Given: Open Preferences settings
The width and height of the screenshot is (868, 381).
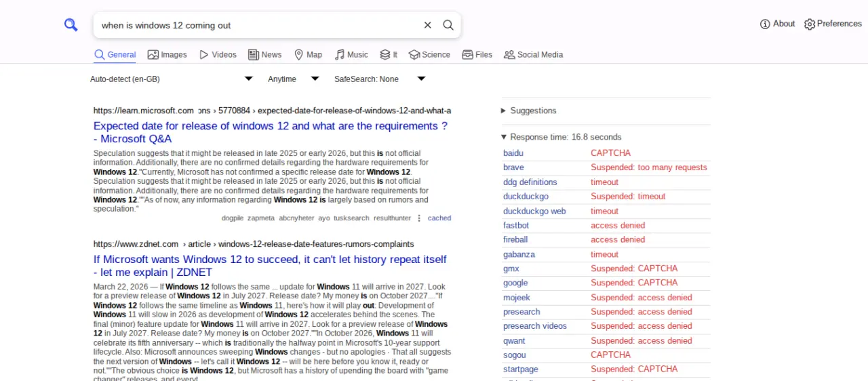Looking at the screenshot, I should pos(833,24).
